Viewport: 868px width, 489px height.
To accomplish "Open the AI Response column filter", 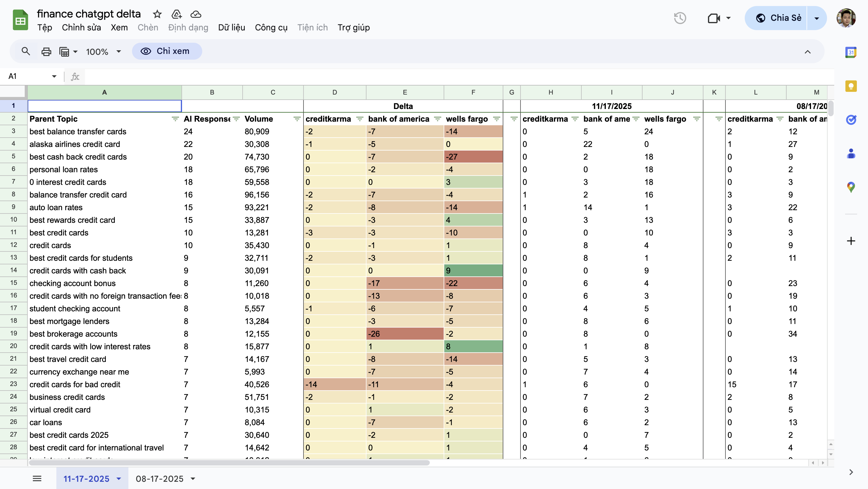I will coord(236,119).
